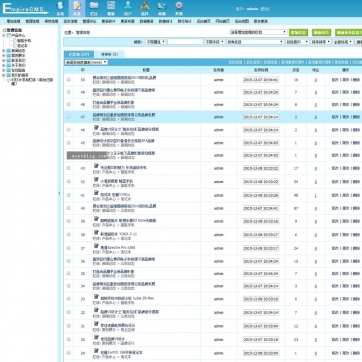
Task: Open the wide dropdown beside the green buttons
Action: 258,32
